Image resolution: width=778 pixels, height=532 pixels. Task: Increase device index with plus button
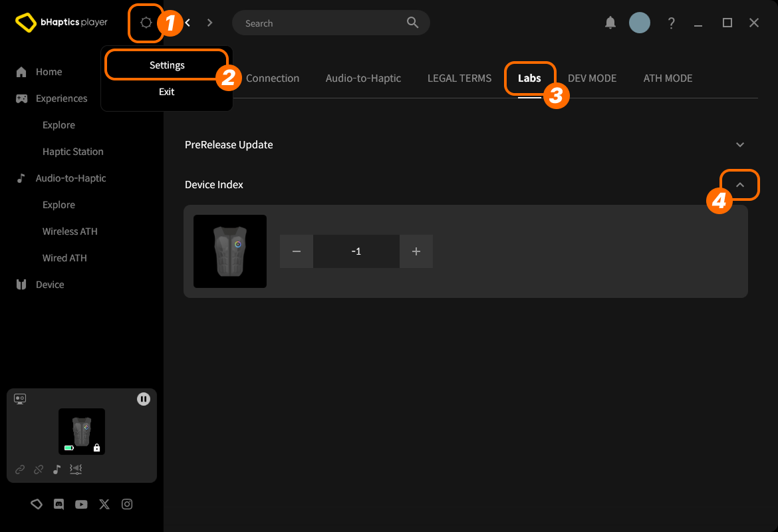coord(416,251)
